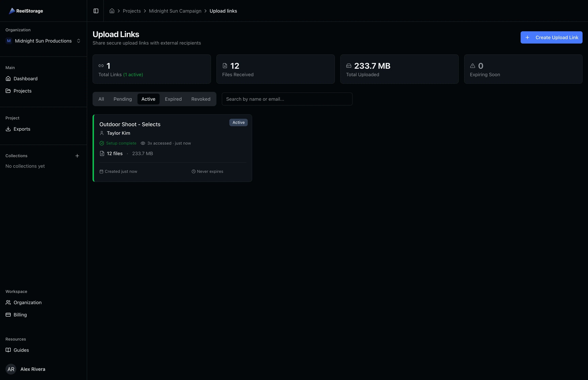Open the Outdoor Shoot - Selects link card
This screenshot has height=380, width=588.
(x=130, y=124)
